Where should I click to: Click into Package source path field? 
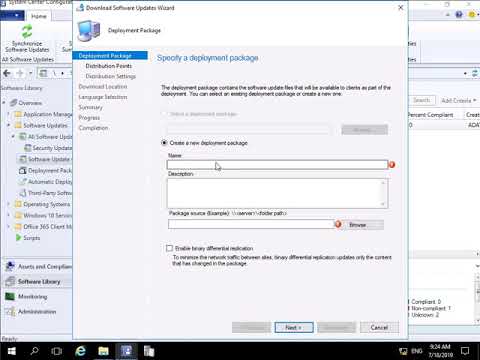click(251, 224)
